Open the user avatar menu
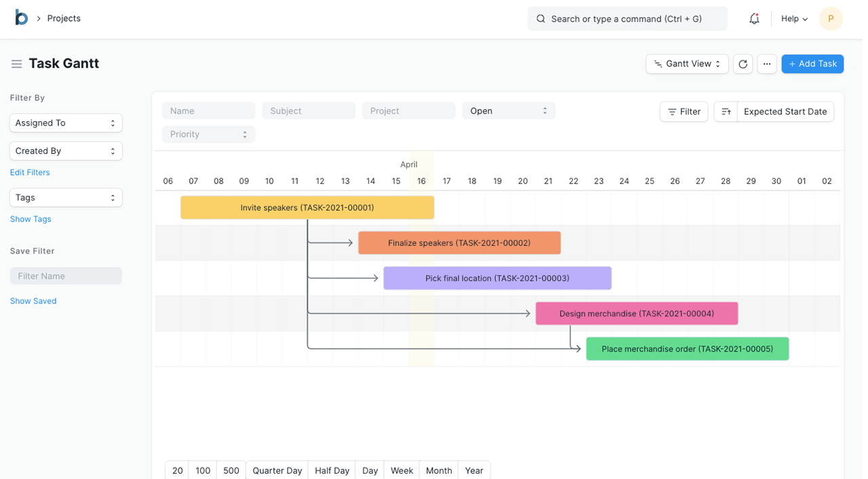 pos(831,19)
